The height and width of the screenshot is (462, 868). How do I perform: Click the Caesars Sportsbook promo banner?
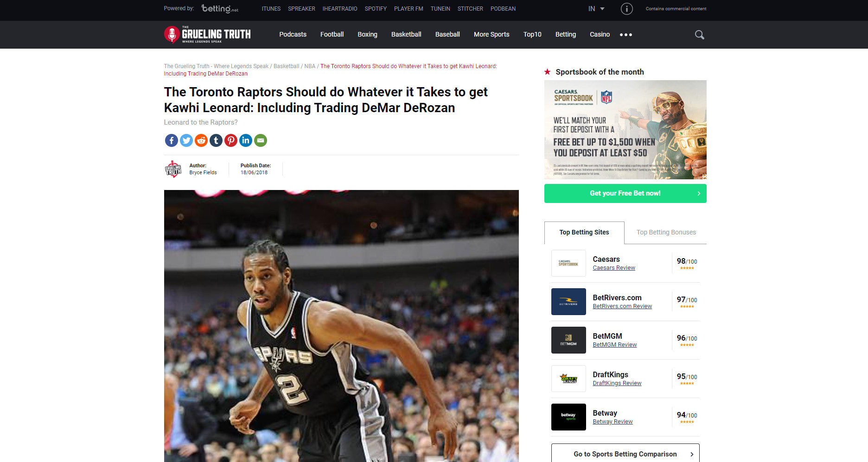(625, 130)
